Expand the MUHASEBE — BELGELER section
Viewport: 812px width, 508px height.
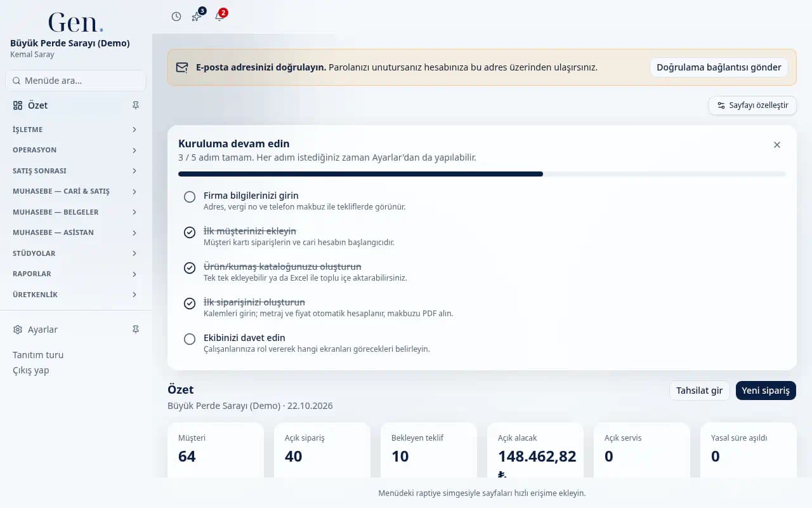click(75, 212)
